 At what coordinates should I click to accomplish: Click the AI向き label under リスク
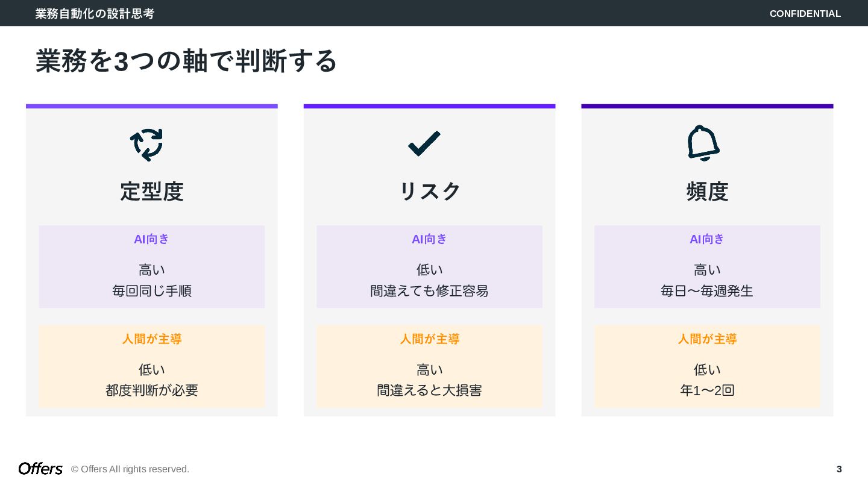pos(430,239)
